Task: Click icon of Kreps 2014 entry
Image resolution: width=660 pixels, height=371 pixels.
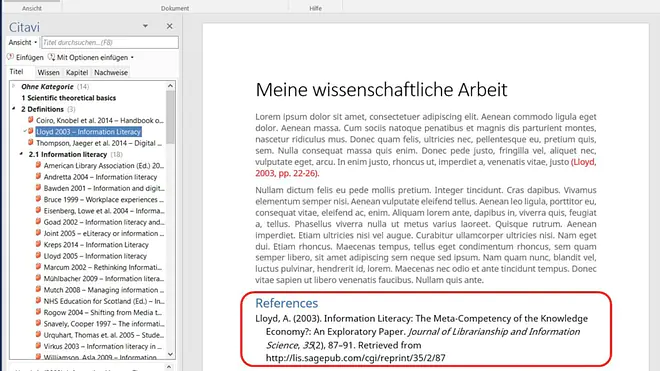Action: pos(38,244)
